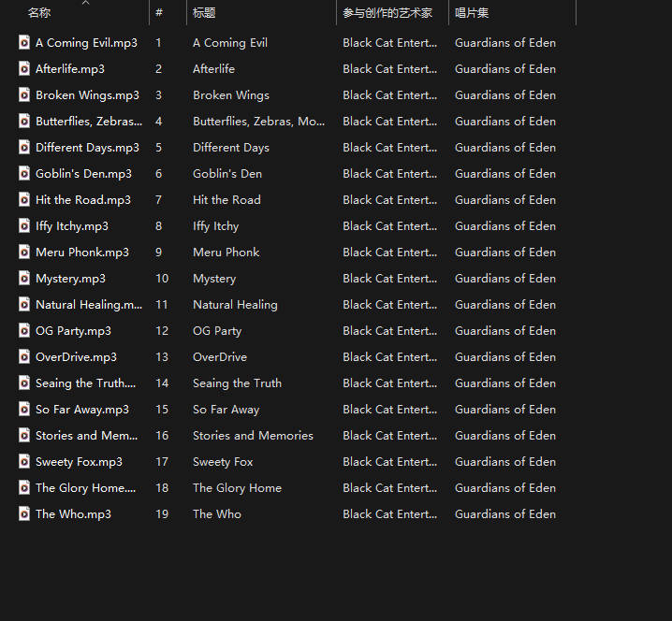The image size is (672, 621).
Task: Select the OverDrive.mp3 file row
Action: 76,357
